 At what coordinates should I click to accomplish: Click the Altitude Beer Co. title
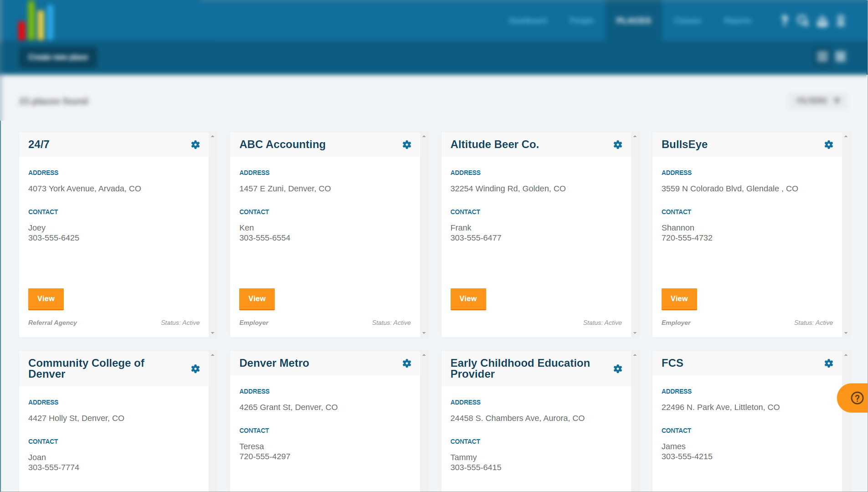pyautogui.click(x=495, y=144)
